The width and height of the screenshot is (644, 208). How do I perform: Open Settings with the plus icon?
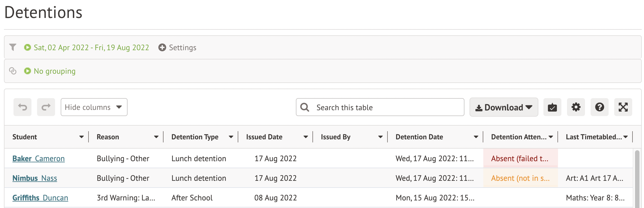(177, 48)
